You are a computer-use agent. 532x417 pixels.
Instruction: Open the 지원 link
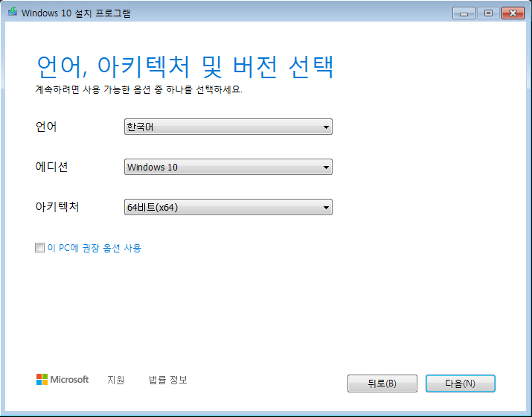point(115,380)
